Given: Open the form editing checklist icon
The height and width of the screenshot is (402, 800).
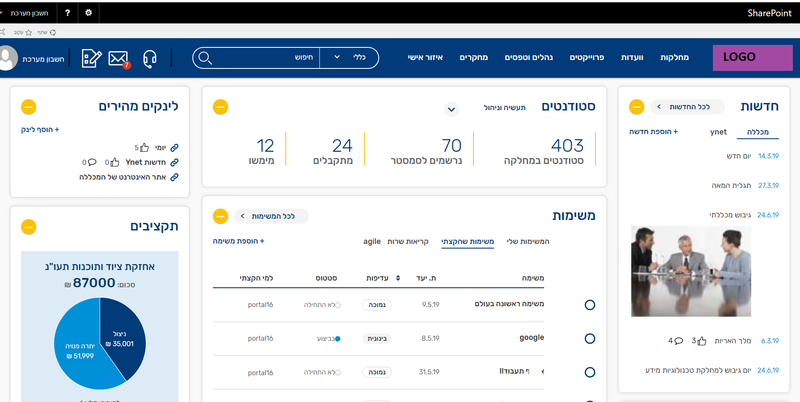Looking at the screenshot, I should point(92,58).
